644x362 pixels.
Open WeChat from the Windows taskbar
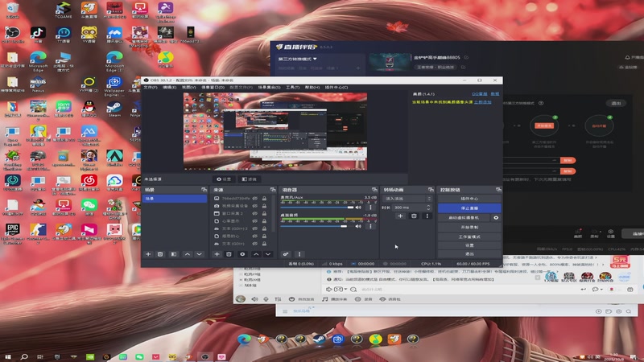point(139,357)
